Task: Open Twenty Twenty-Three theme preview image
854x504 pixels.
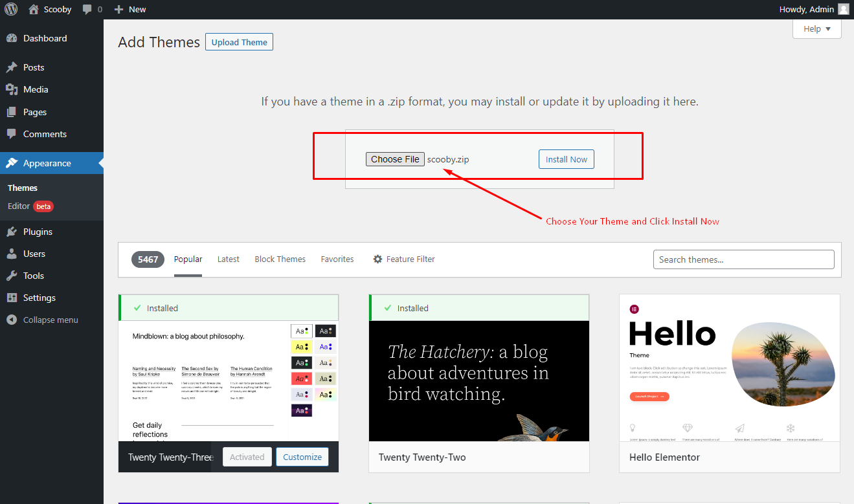Action: pos(229,381)
